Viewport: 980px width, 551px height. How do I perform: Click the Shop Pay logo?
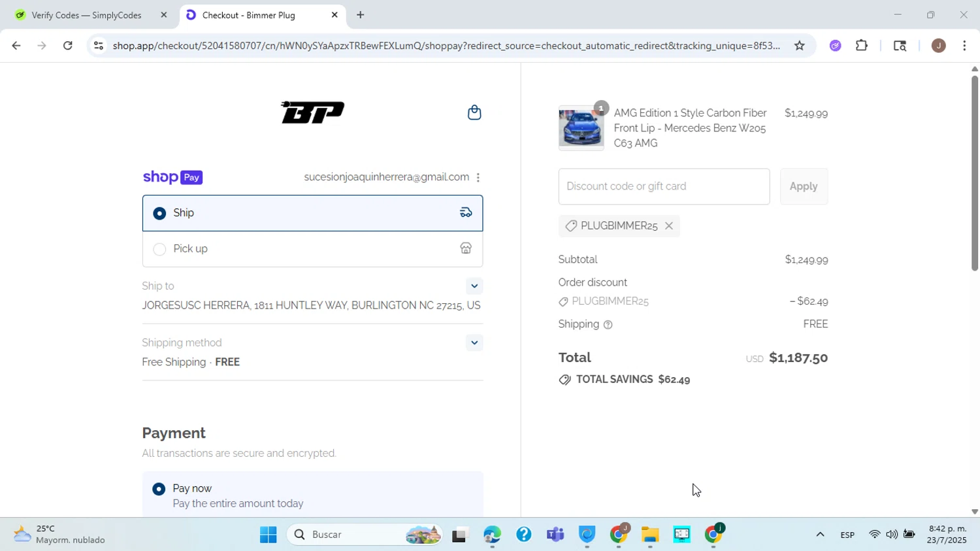coord(172,177)
